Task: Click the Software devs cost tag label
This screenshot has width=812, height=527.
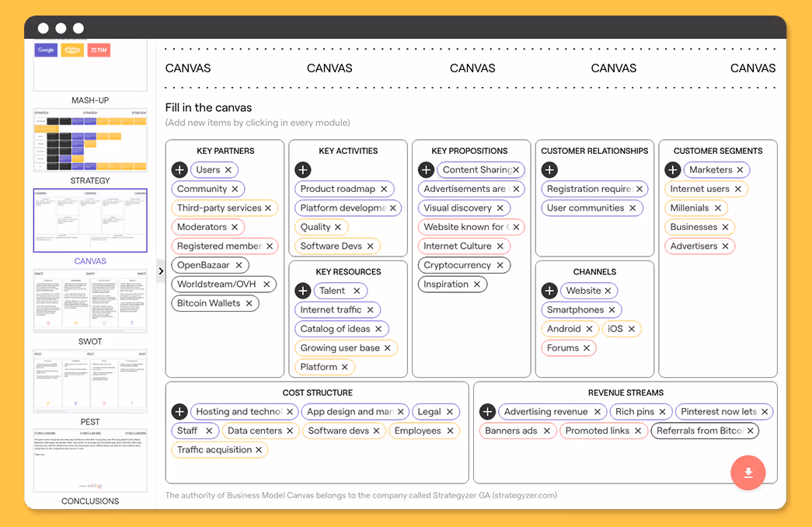Action: pyautogui.click(x=338, y=431)
